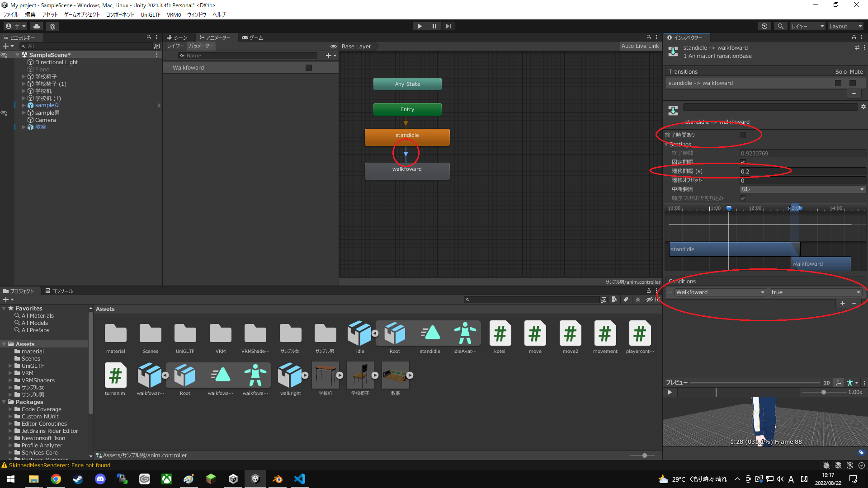Click the Play button in toolbar

coord(420,26)
